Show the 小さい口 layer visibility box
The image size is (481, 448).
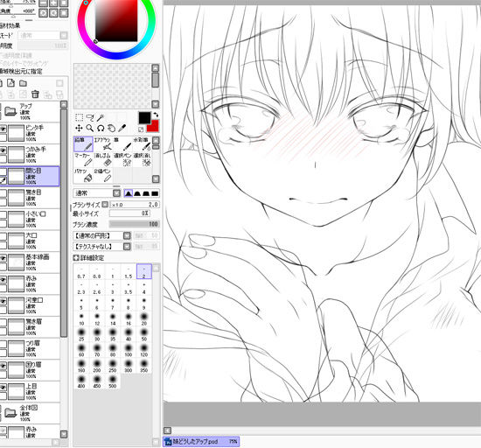3,215
